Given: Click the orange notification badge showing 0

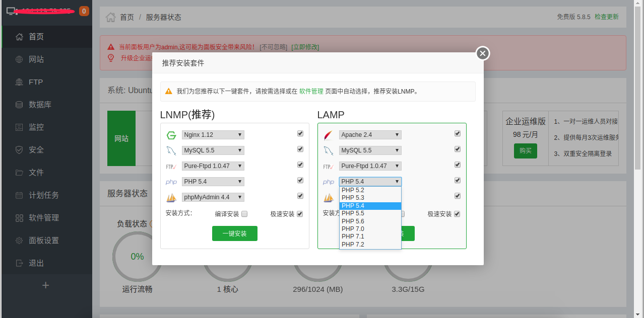Looking at the screenshot, I should pyautogui.click(x=84, y=11).
